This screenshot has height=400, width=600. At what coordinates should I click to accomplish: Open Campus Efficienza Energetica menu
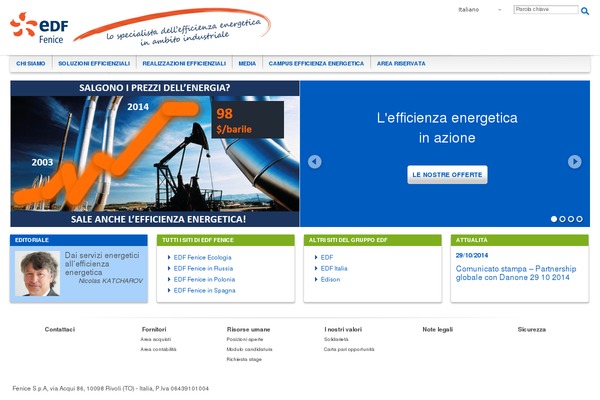(316, 64)
